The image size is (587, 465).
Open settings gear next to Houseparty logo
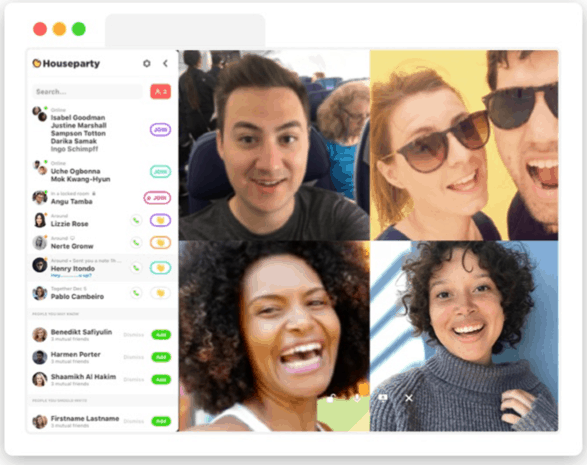(147, 64)
